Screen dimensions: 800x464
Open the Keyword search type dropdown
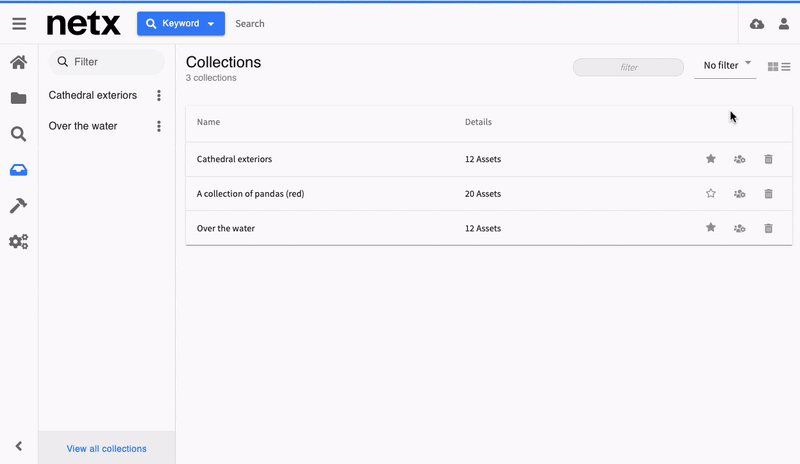point(181,23)
